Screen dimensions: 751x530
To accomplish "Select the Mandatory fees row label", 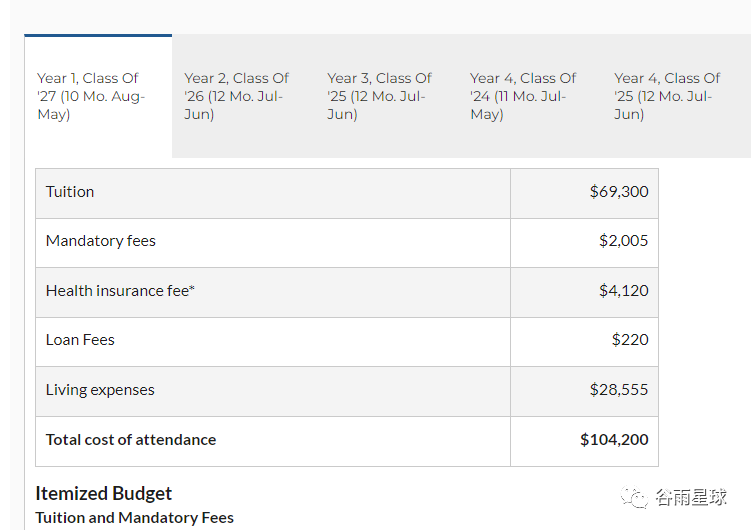I will click(101, 241).
